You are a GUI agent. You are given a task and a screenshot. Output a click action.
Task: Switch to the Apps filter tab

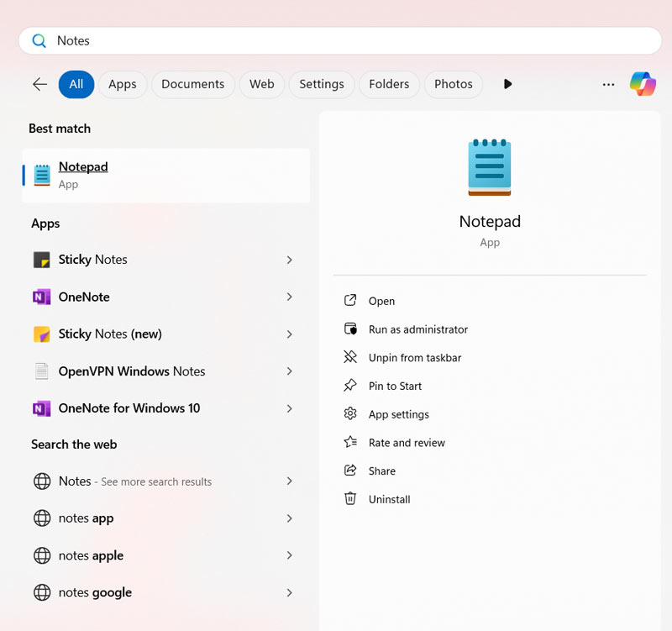[123, 84]
